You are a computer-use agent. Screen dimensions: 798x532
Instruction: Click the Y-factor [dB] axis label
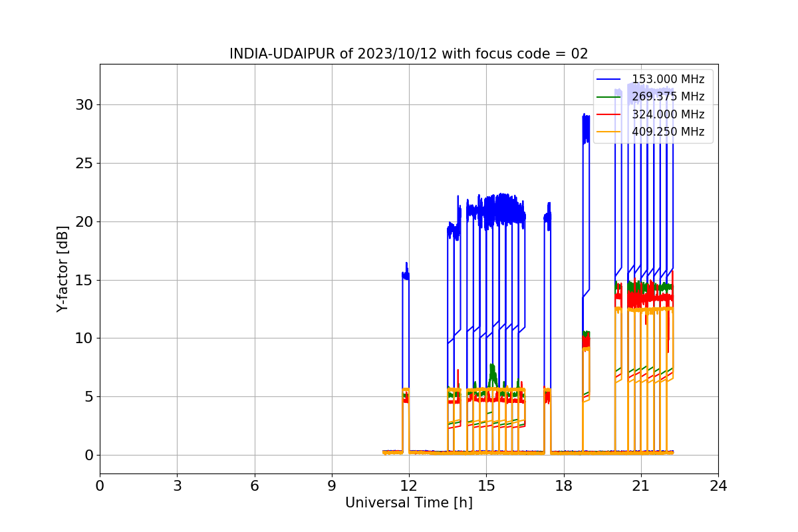[63, 269]
